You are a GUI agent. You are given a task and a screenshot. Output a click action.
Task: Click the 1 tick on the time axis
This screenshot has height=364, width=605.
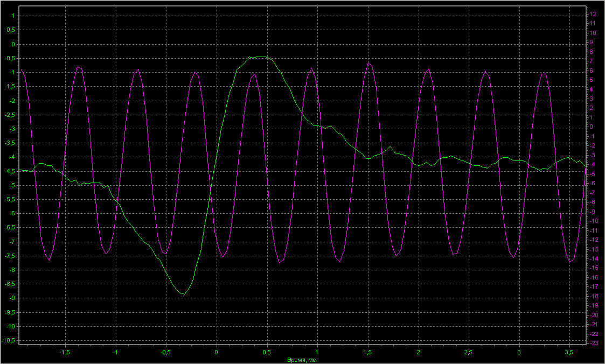(x=317, y=352)
